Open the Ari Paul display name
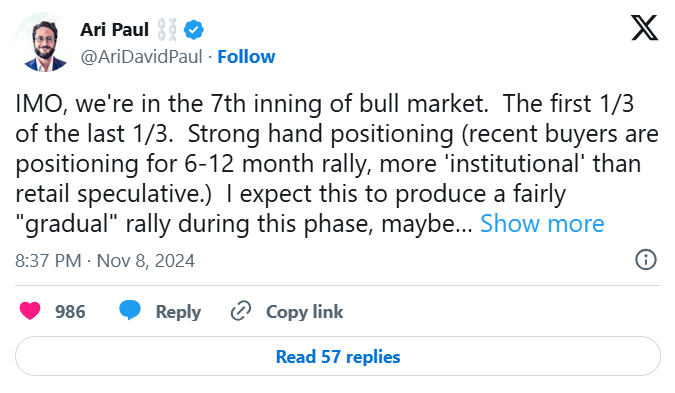The width and height of the screenshot is (675, 393). coord(115,30)
